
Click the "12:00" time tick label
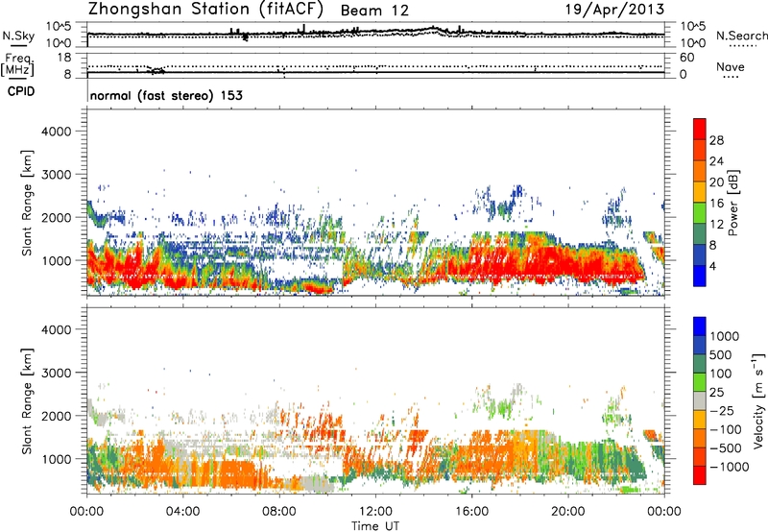(x=375, y=512)
